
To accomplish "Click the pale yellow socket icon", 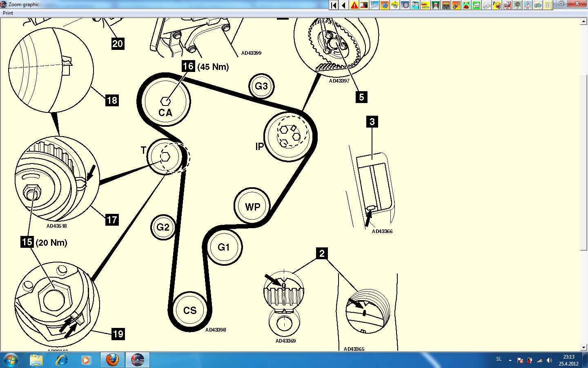I will (548, 5).
